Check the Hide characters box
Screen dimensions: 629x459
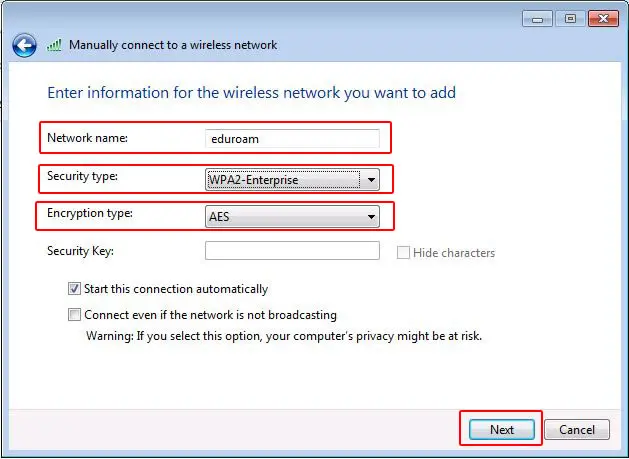tap(404, 253)
